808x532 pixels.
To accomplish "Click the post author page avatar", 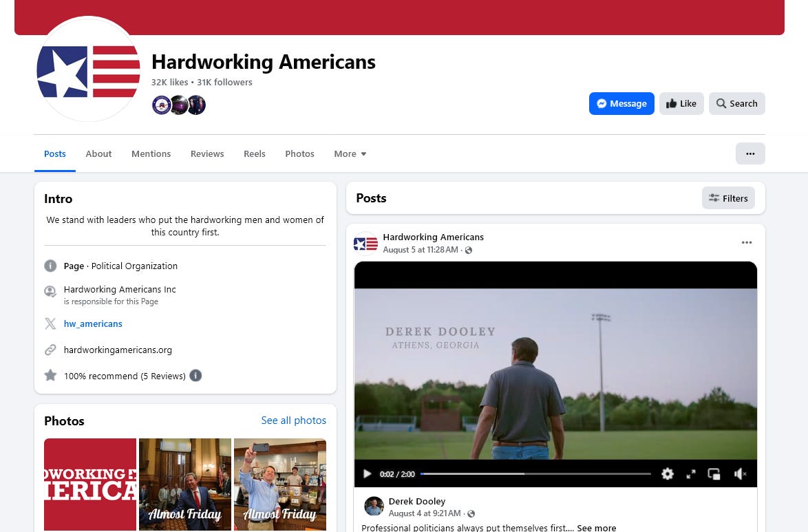I will [366, 244].
